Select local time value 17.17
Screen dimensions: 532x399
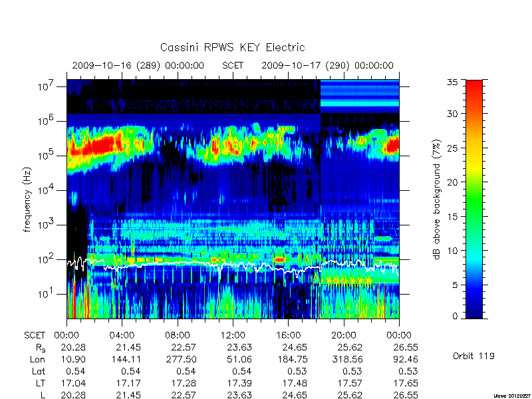point(128,383)
